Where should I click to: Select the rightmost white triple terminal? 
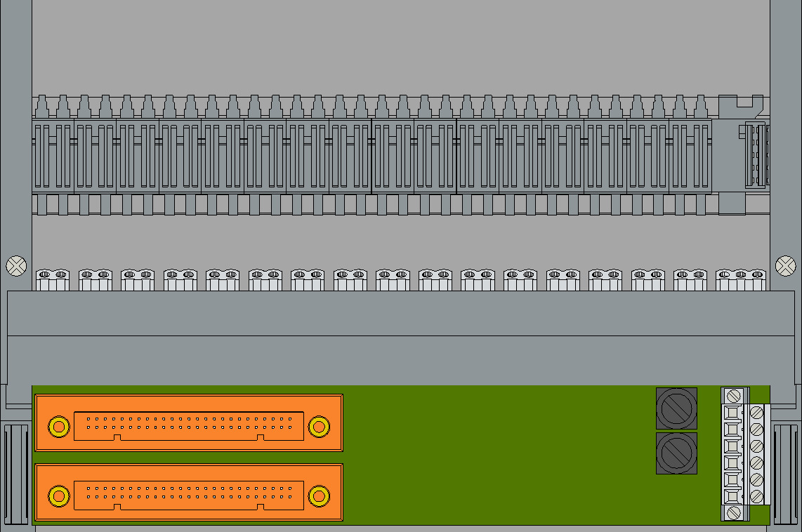pos(741,280)
